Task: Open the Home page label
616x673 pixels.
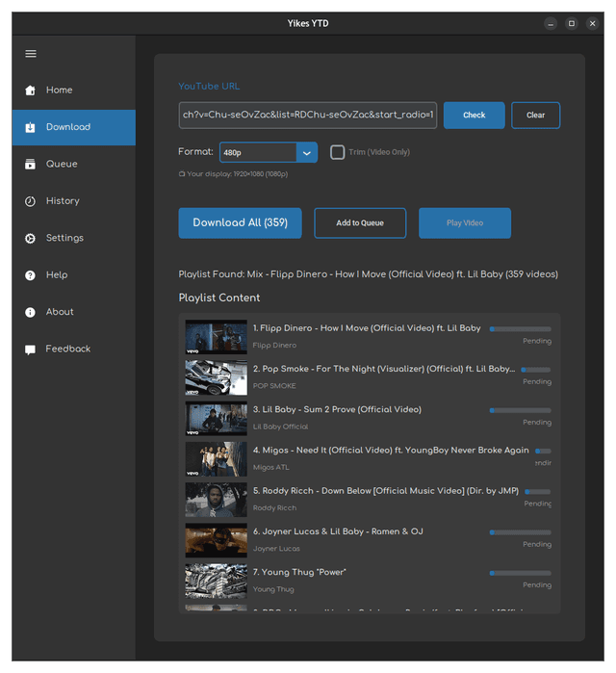Action: tap(60, 90)
